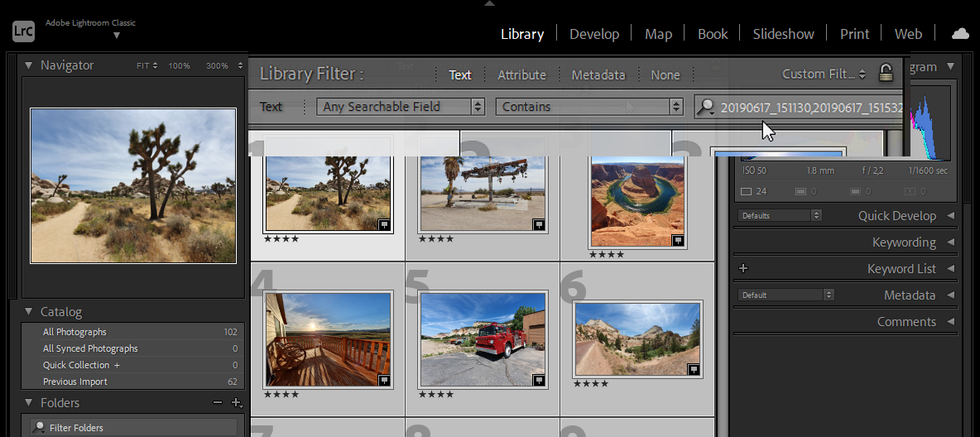Open the Adobe Lightroom Classic identity plate dropdown arrow
980x437 pixels.
coord(116,36)
